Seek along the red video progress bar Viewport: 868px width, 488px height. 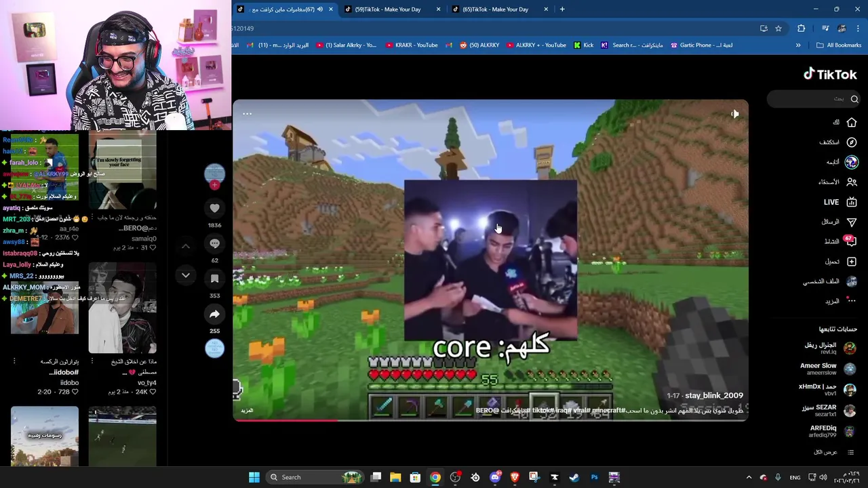click(x=490, y=420)
